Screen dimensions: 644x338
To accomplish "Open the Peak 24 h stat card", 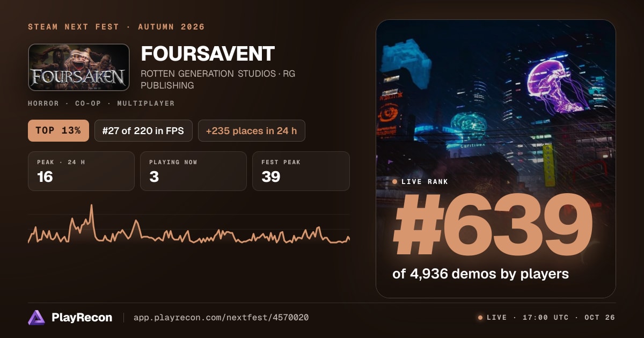I will [x=81, y=171].
